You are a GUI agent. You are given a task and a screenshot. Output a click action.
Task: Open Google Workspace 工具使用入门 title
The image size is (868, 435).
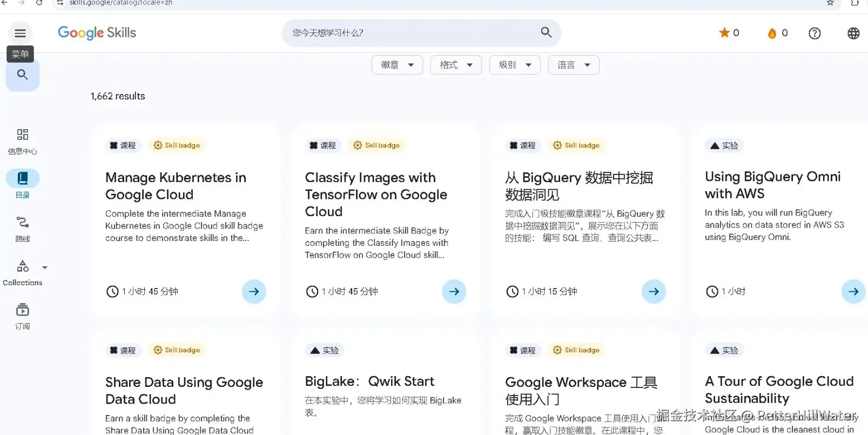click(x=581, y=391)
